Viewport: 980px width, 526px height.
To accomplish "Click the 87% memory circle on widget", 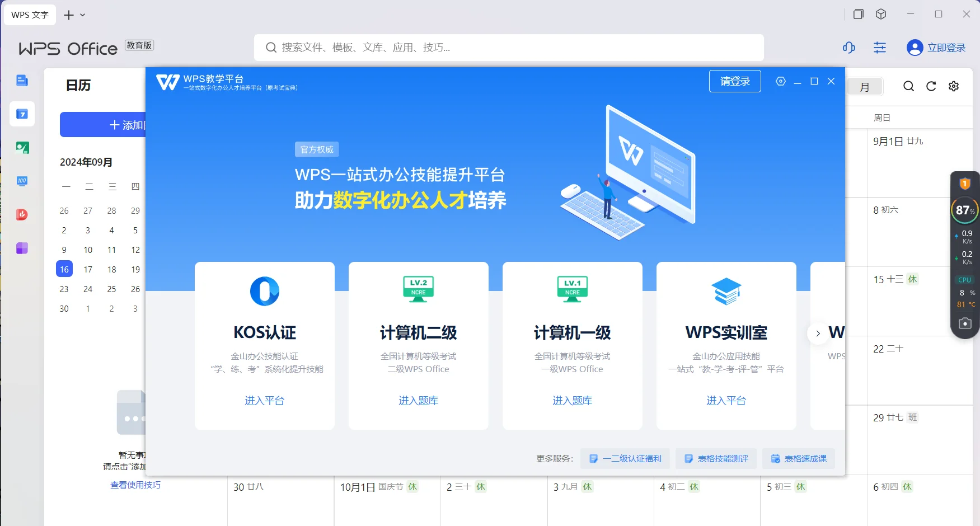I will click(x=965, y=210).
